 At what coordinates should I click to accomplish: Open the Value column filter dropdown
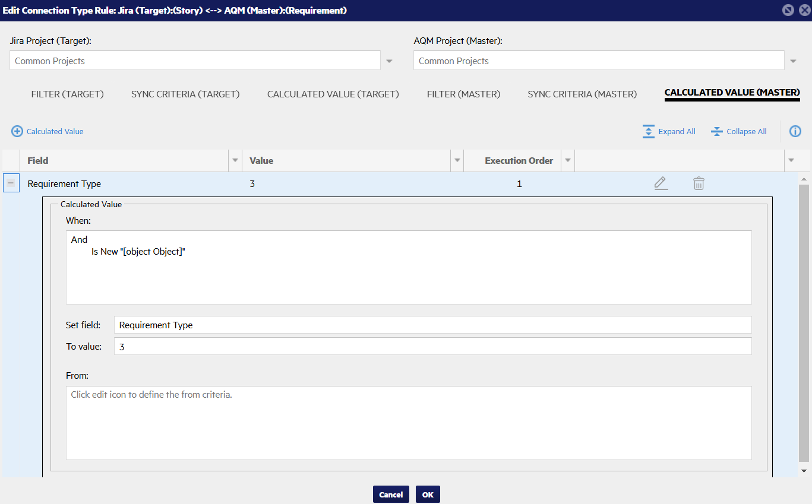457,161
